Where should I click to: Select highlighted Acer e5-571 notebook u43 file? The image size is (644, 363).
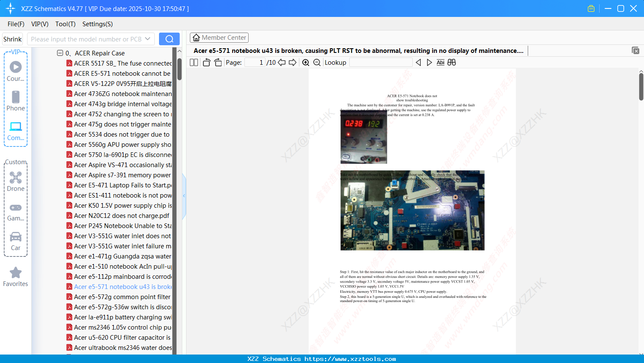[x=119, y=286]
